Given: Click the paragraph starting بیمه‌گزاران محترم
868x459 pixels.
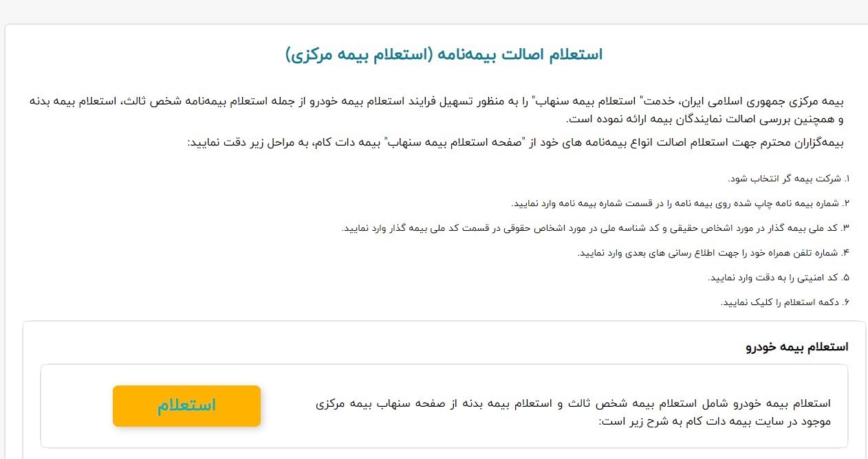Looking at the screenshot, I should (x=515, y=143).
